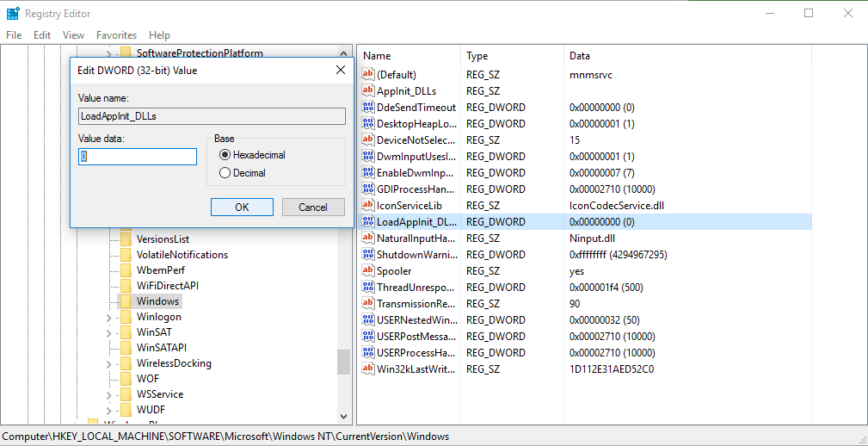Select the VolatileNotifications key
The width and height of the screenshot is (868, 446).
coord(182,255)
